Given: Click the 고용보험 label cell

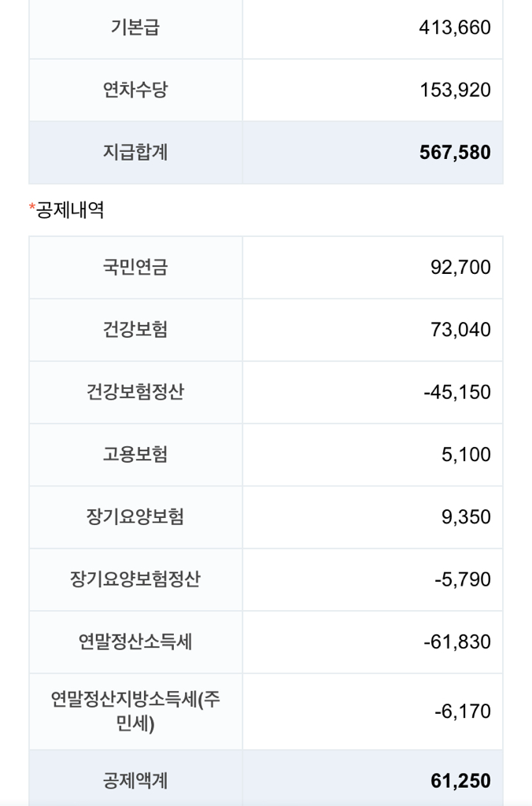Looking at the screenshot, I should (x=135, y=454).
